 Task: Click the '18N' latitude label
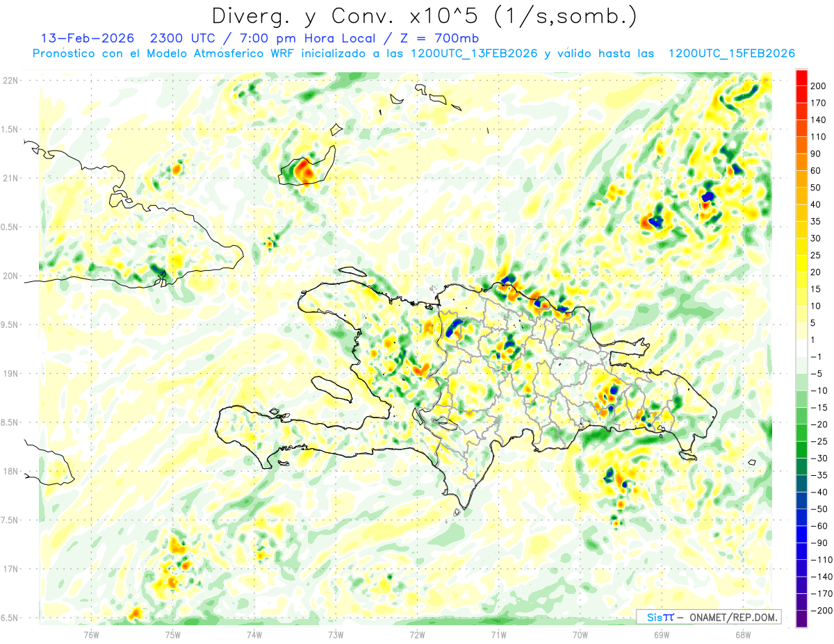point(10,472)
